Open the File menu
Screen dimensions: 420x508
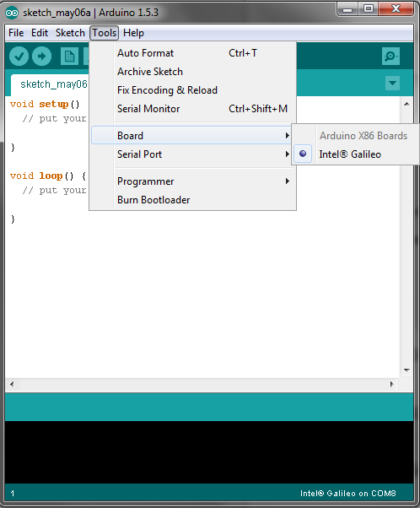[x=16, y=33]
